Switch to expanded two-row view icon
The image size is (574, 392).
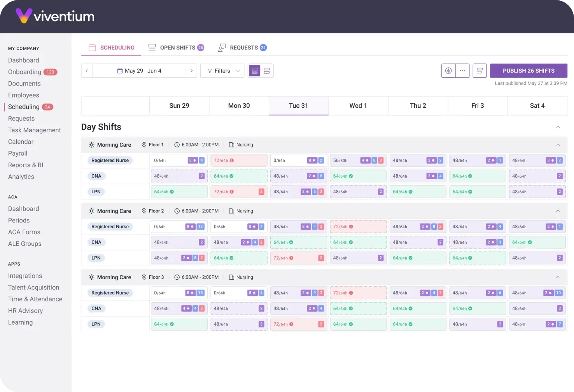[267, 71]
